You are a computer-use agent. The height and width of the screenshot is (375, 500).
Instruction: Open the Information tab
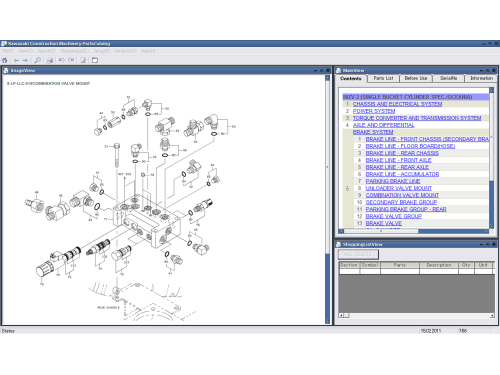[x=481, y=78]
